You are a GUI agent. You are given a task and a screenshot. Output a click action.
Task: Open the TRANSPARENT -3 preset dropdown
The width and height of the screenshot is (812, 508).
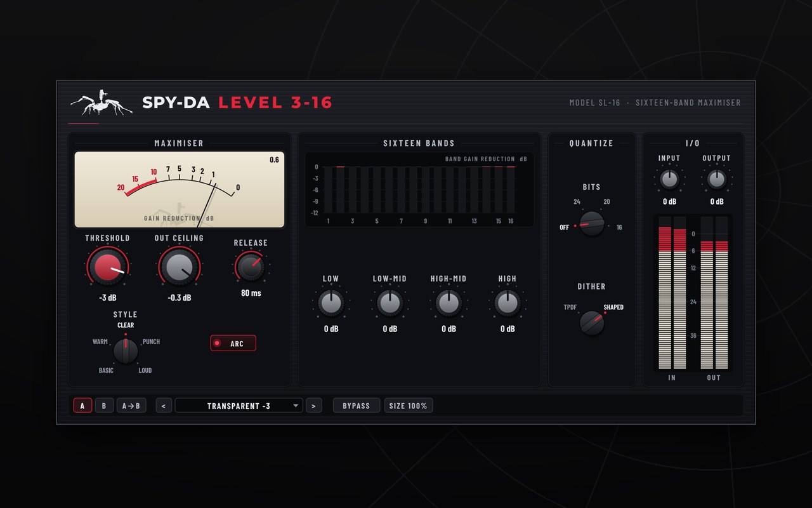(239, 406)
